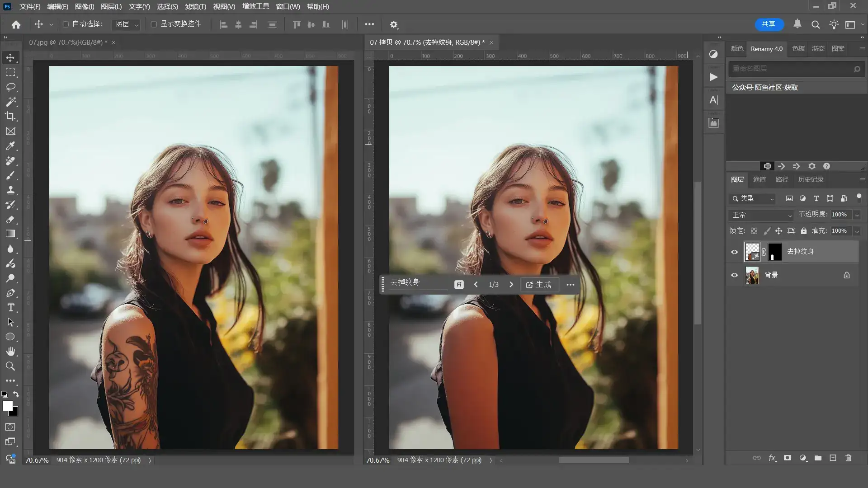Enable the 自动选择 checkbox
Image resolution: width=868 pixels, height=488 pixels.
(x=66, y=24)
